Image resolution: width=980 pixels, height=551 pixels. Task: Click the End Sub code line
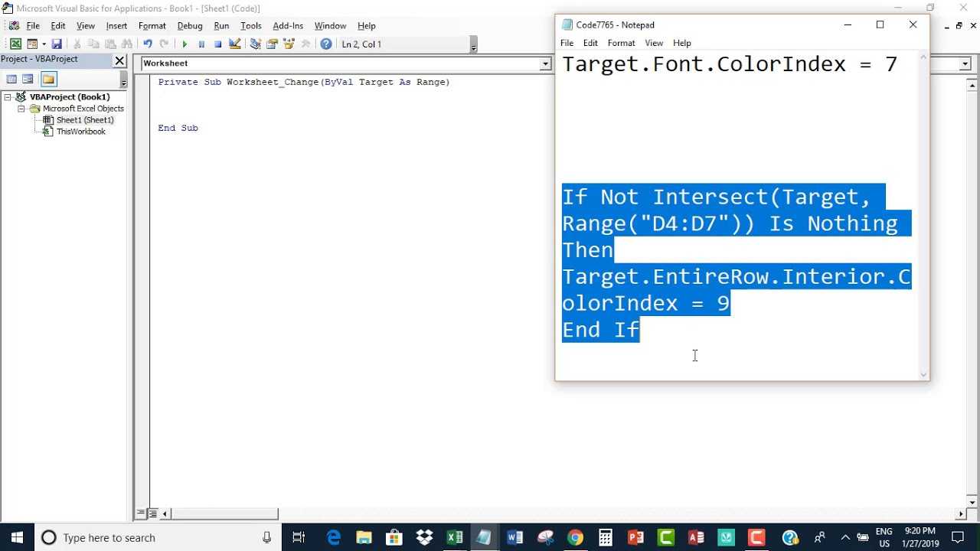click(x=178, y=128)
